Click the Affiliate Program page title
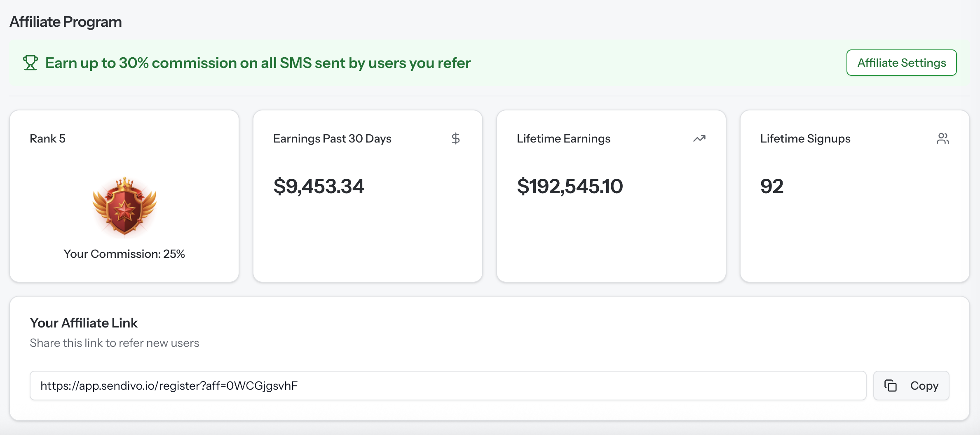The image size is (980, 435). coord(66,22)
